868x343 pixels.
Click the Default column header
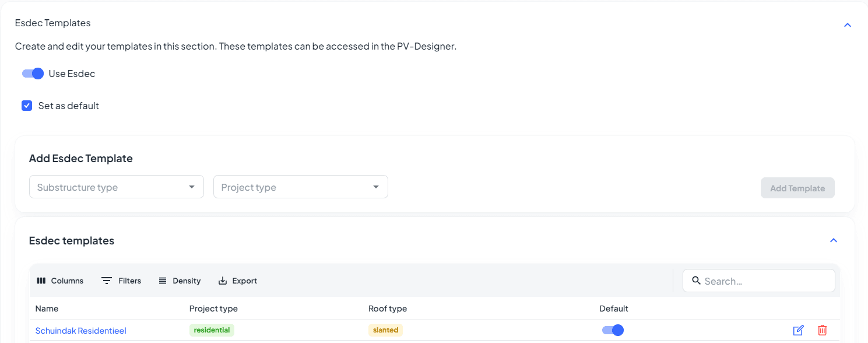click(613, 309)
